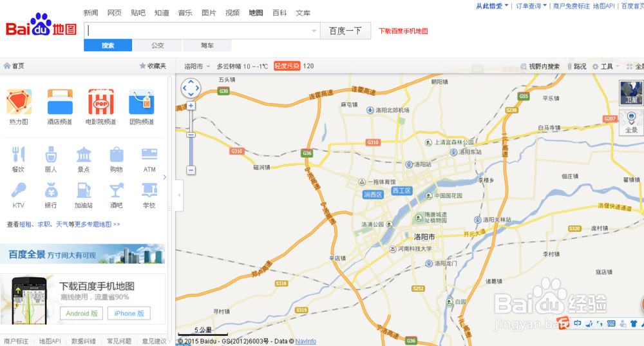Open the account name dropdown at top

[492, 6]
